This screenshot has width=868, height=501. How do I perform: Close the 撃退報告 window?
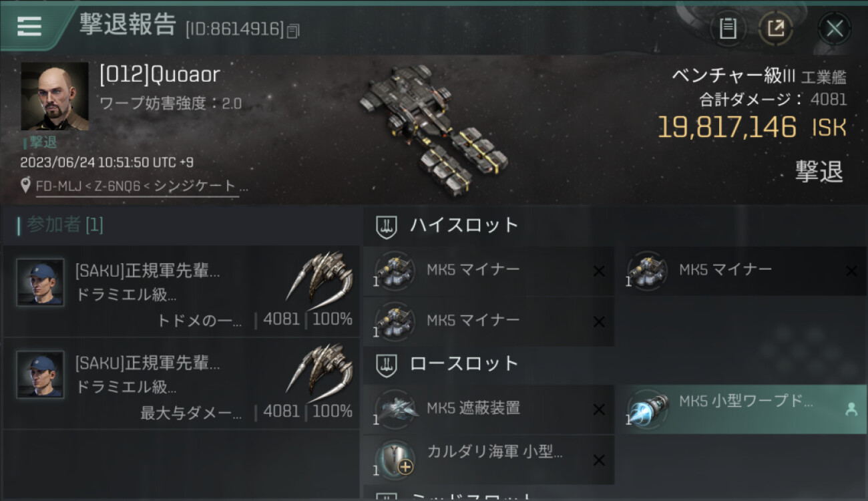[835, 29]
